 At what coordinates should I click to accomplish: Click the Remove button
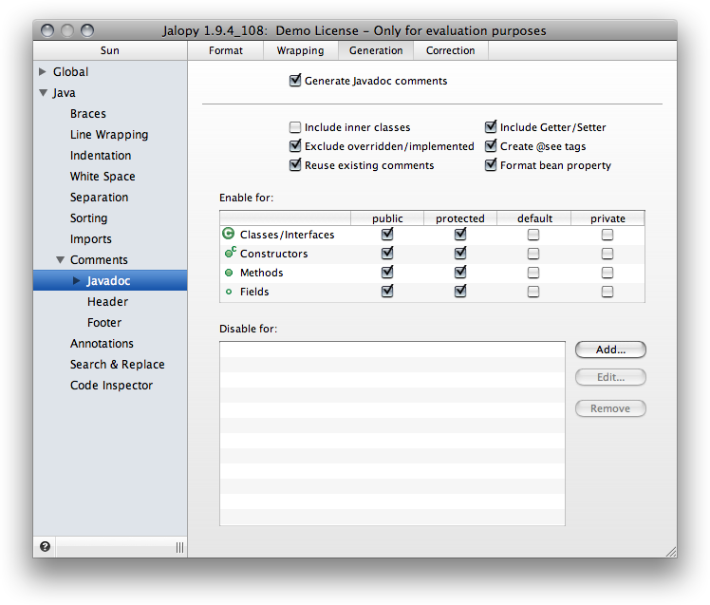click(610, 408)
